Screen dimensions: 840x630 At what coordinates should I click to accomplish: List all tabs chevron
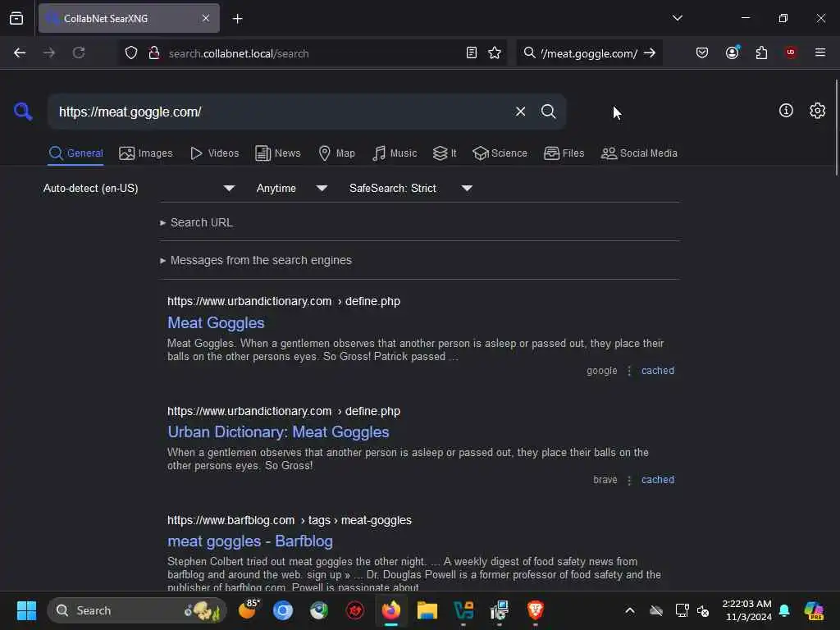[x=677, y=18]
